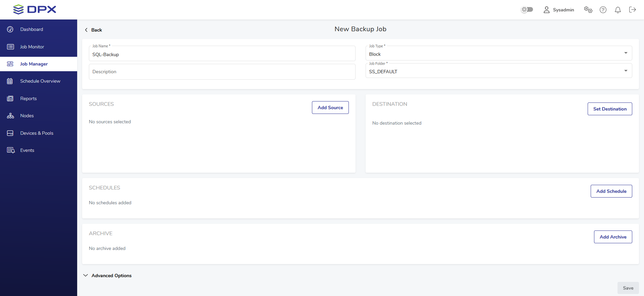Click the Events sidebar icon

click(x=11, y=150)
